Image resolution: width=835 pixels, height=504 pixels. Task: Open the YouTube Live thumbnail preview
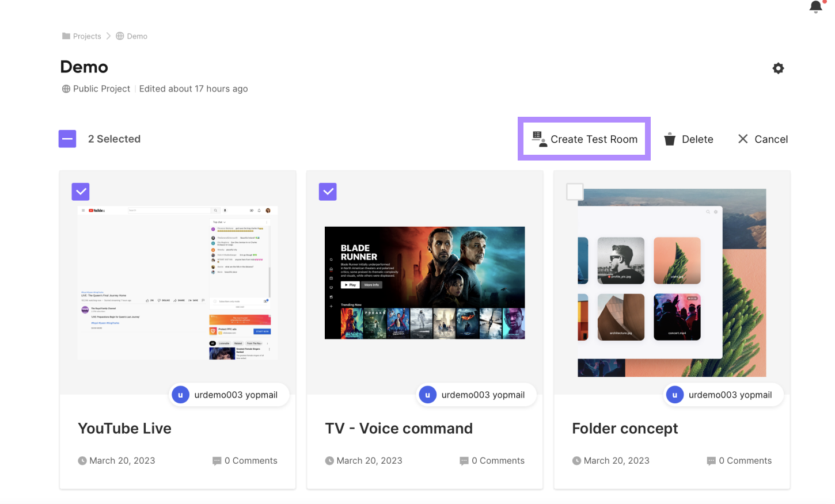tap(177, 283)
